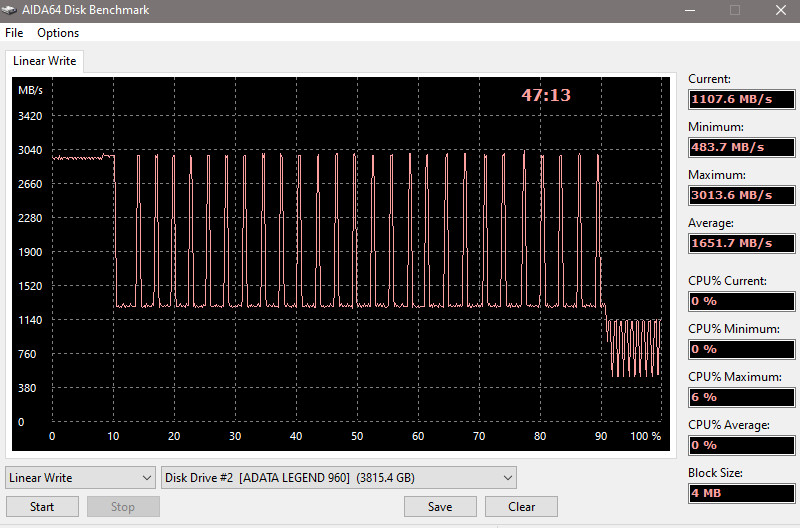800x528 pixels.
Task: Click the Stop button
Action: (123, 507)
